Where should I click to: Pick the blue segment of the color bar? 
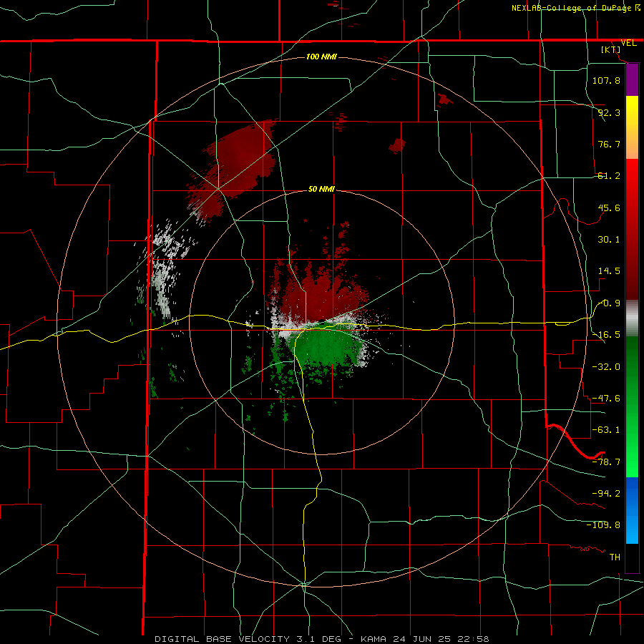point(632,510)
